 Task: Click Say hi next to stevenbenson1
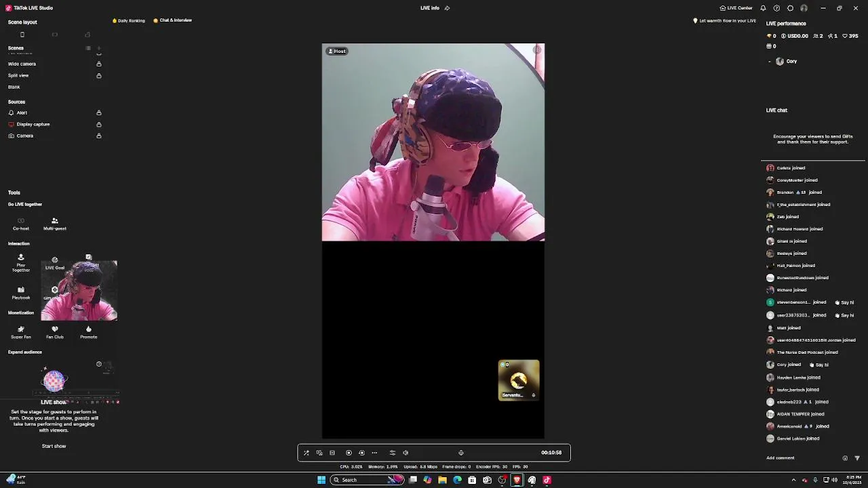844,302
